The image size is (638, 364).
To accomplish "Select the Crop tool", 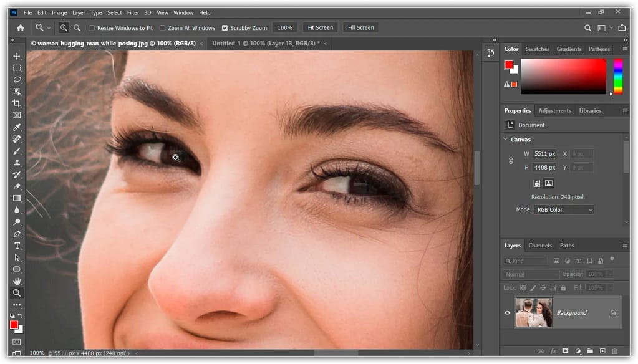I will click(x=17, y=103).
